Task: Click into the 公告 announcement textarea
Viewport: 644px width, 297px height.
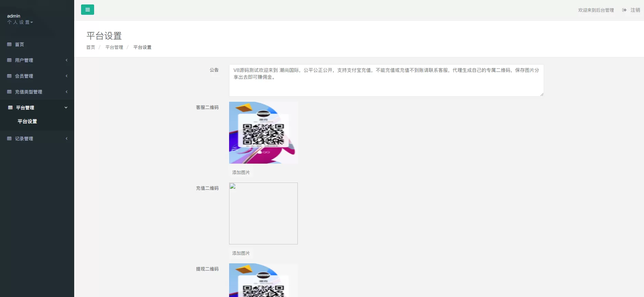Action: (386, 80)
